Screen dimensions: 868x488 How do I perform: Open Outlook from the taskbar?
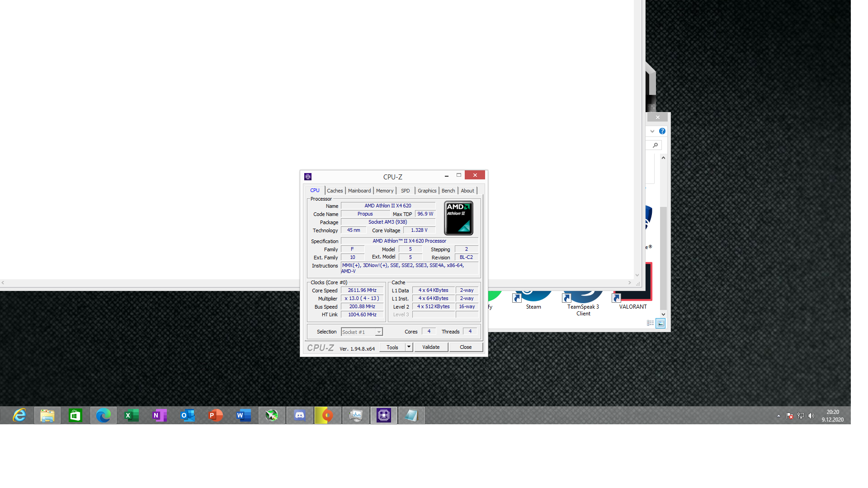188,415
